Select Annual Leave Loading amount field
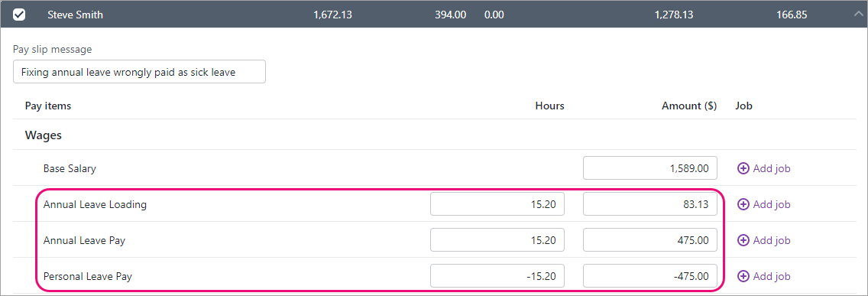This screenshot has height=296, width=868. pyautogui.click(x=650, y=204)
